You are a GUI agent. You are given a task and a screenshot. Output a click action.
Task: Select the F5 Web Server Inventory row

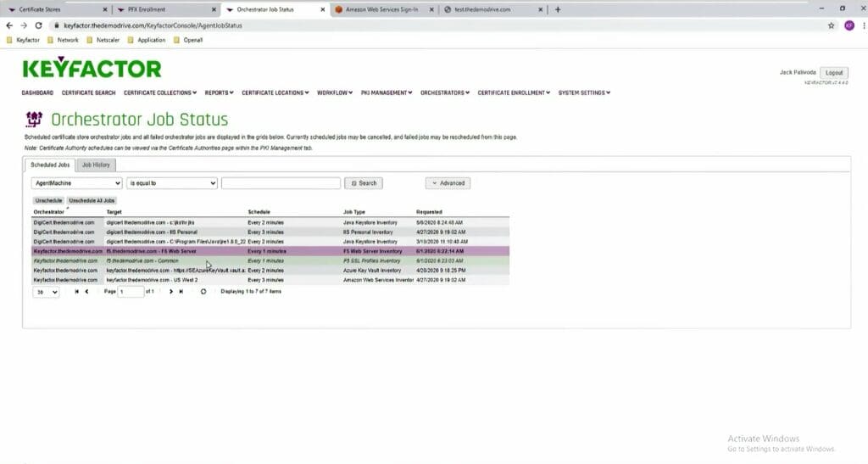tap(270, 251)
